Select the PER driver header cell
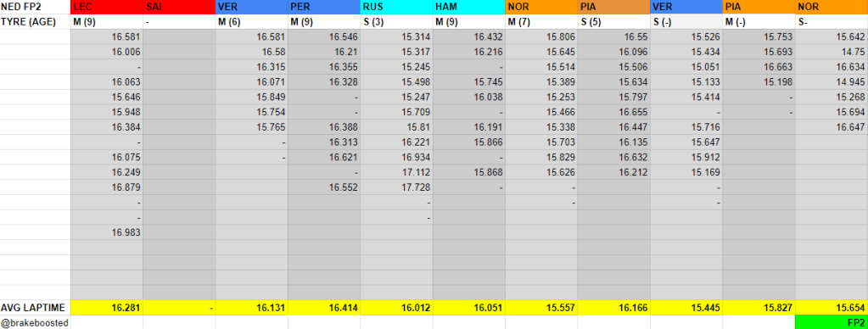Screen dimensions: 868x329 coord(324,7)
